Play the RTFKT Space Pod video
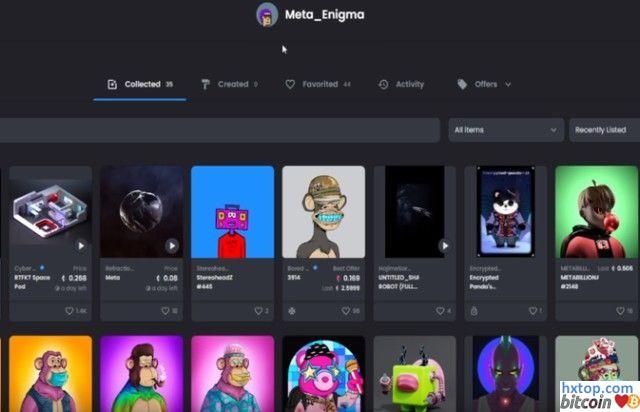Viewport: 640px width, 412px height. tap(81, 245)
